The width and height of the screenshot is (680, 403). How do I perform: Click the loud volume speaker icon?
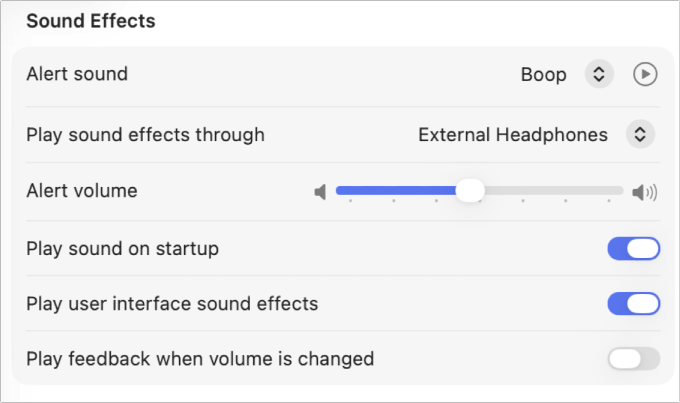645,191
